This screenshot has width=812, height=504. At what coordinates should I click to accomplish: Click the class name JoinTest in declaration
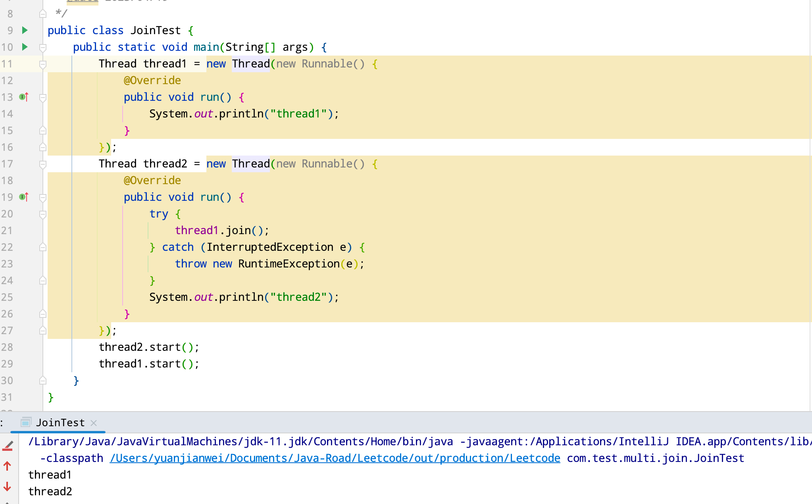click(156, 30)
